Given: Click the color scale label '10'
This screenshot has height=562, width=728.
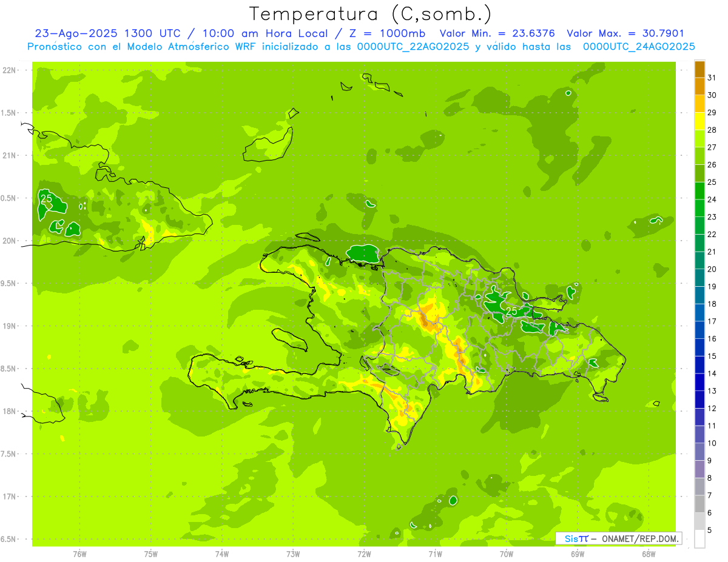Looking at the screenshot, I should (x=712, y=443).
